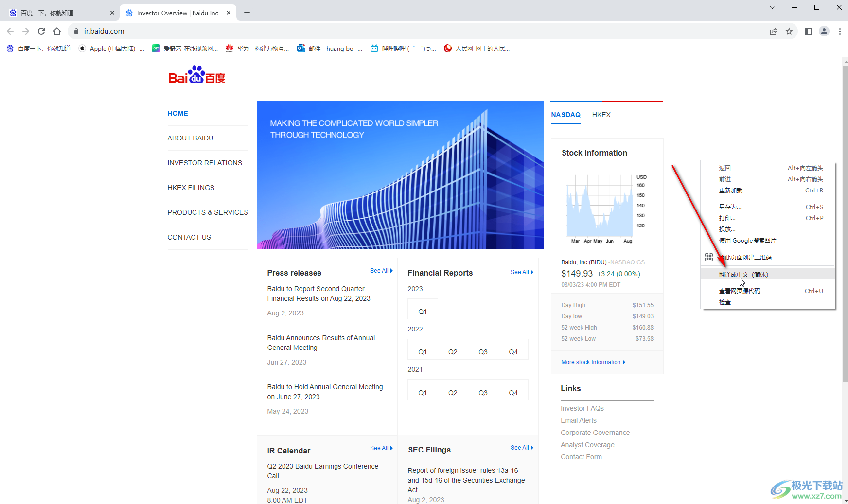The height and width of the screenshot is (504, 848).
Task: Open Email Alerts link
Action: (578, 420)
